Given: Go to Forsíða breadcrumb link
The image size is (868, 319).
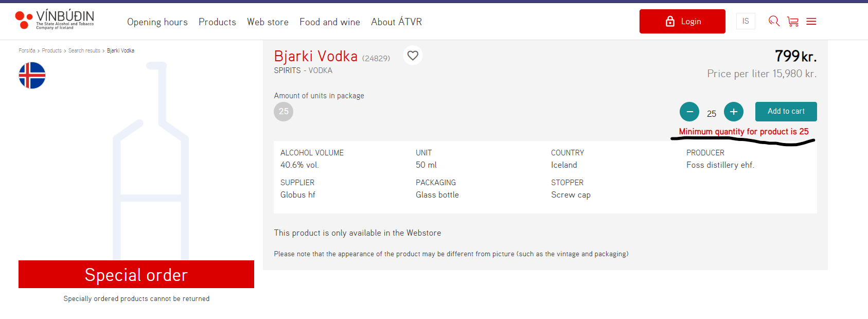Looking at the screenshot, I should point(27,51).
